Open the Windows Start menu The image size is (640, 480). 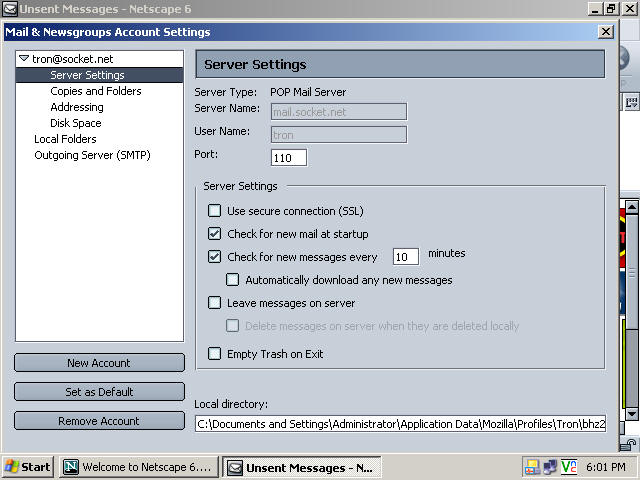(28, 467)
